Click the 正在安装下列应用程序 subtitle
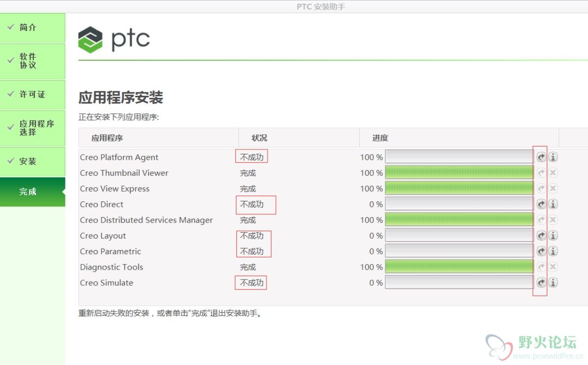This screenshot has height=365, width=588. (118, 117)
